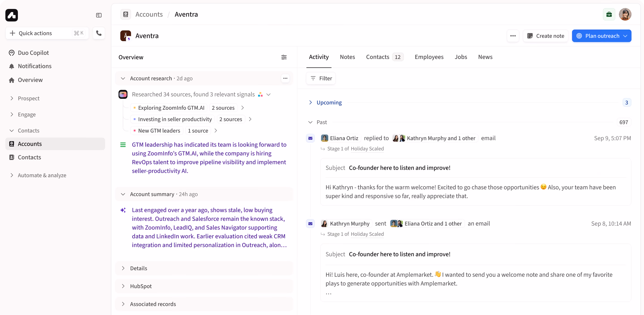Click New GTM leaders signal
The image size is (644, 315).
[x=157, y=131]
